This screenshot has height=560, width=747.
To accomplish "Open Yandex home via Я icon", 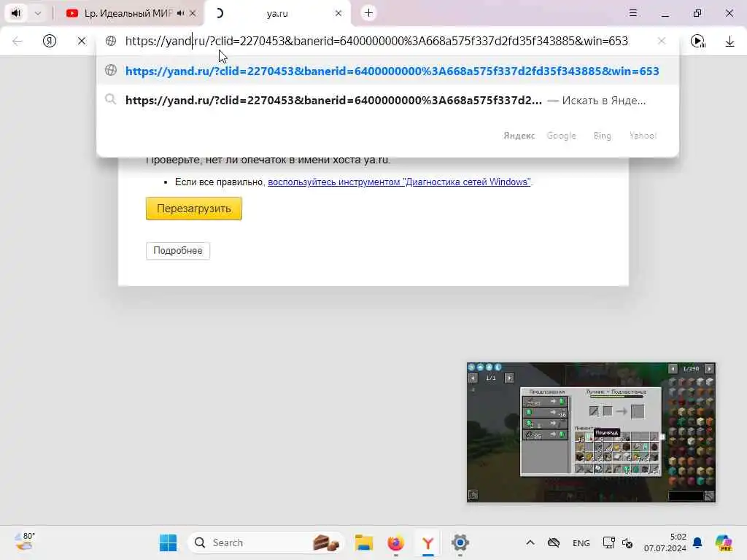I will tap(49, 41).
